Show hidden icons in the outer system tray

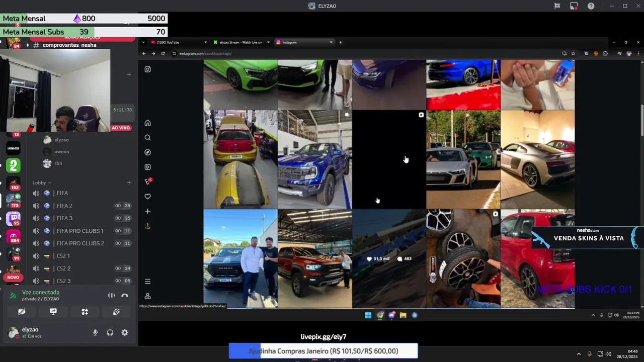coord(579,354)
